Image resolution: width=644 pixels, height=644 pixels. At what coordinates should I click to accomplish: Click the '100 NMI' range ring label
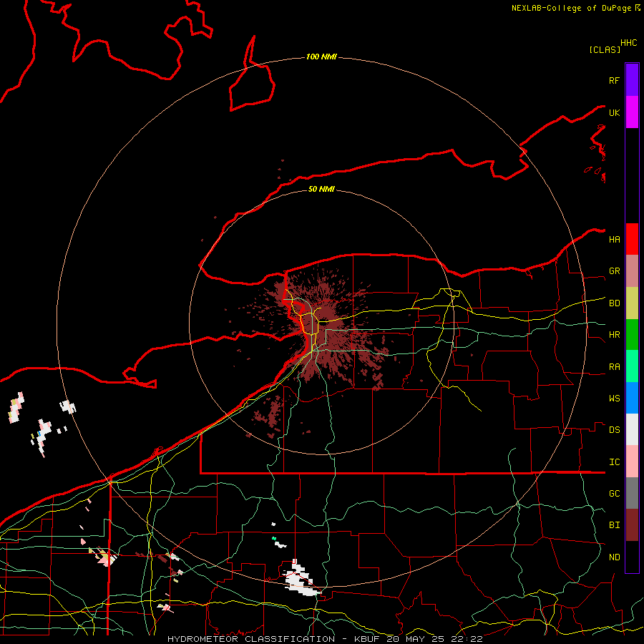pyautogui.click(x=321, y=57)
